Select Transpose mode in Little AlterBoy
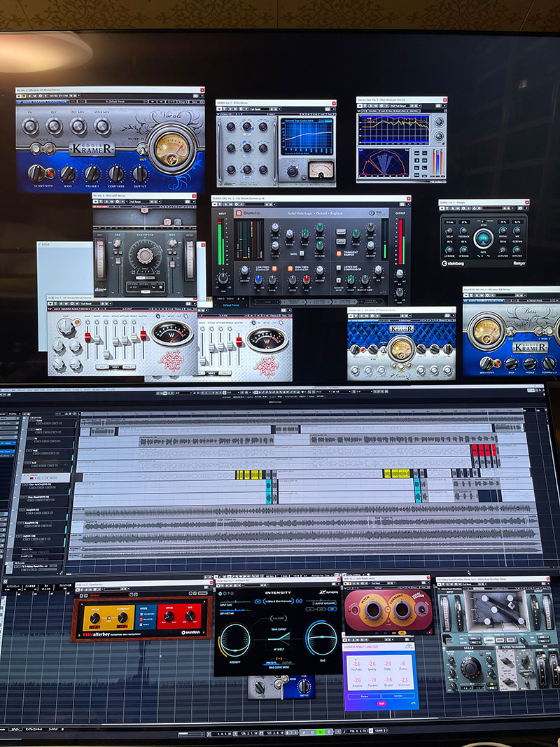The width and height of the screenshot is (560, 747). pyautogui.click(x=142, y=615)
